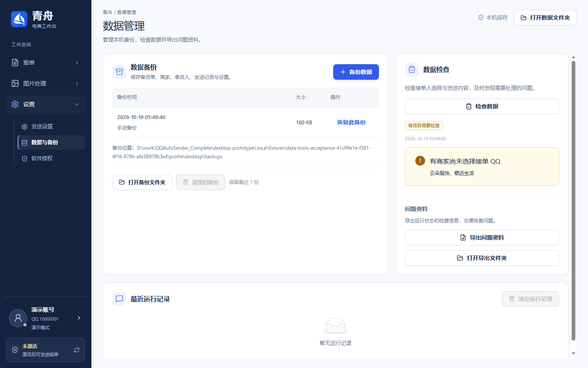Viewport: 588px width, 368px height.
Task: Click the 报单 document icon in sidebar
Action: coord(15,63)
